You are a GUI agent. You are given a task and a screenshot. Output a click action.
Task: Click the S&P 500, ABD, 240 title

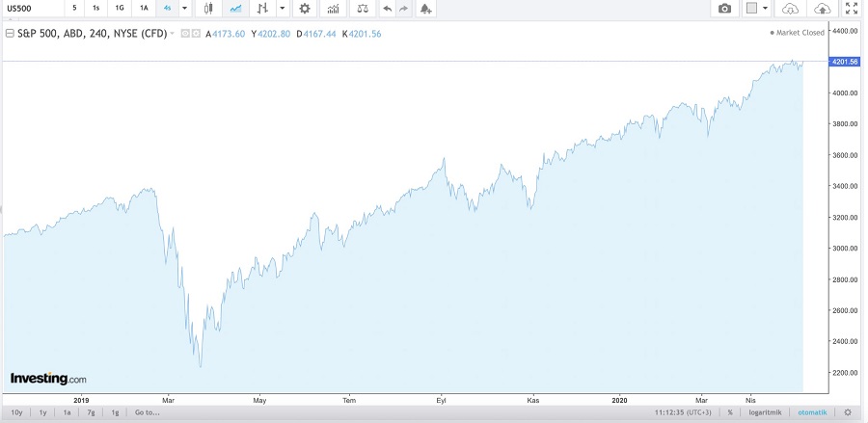[92, 34]
